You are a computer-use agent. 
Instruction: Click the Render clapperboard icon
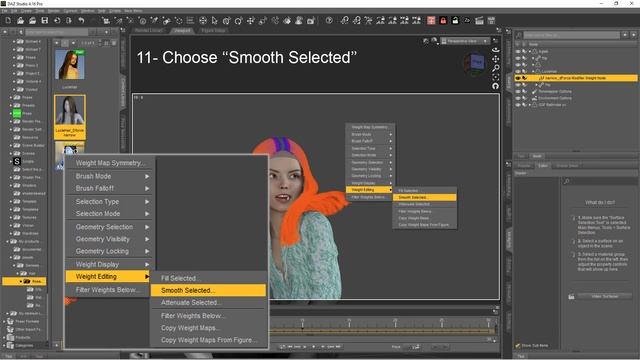479,20
